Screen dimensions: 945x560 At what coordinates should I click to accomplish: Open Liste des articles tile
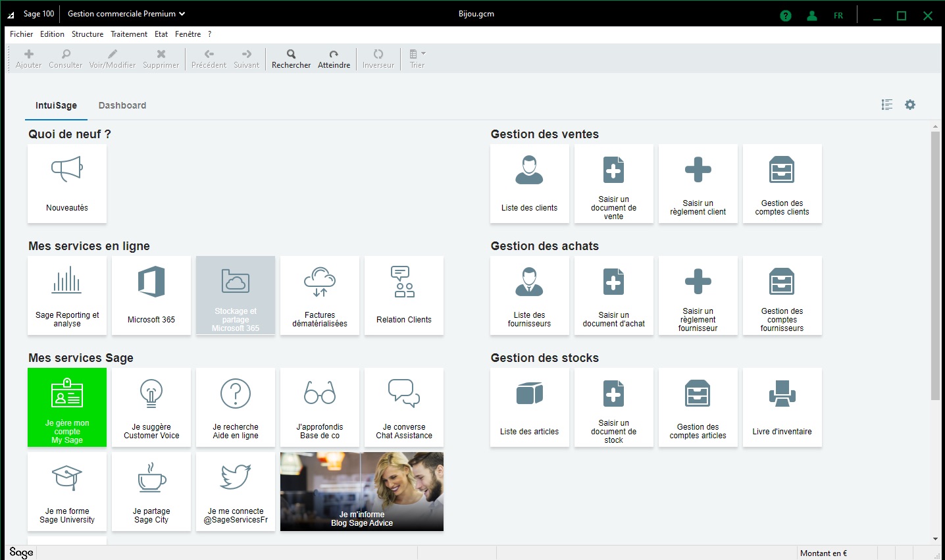(x=529, y=407)
